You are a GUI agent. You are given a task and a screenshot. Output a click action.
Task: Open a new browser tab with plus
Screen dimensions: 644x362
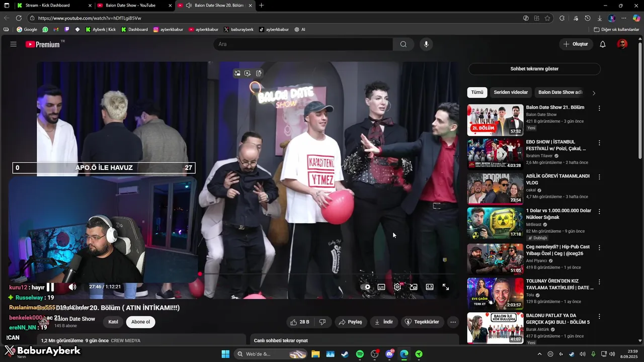[x=261, y=6]
